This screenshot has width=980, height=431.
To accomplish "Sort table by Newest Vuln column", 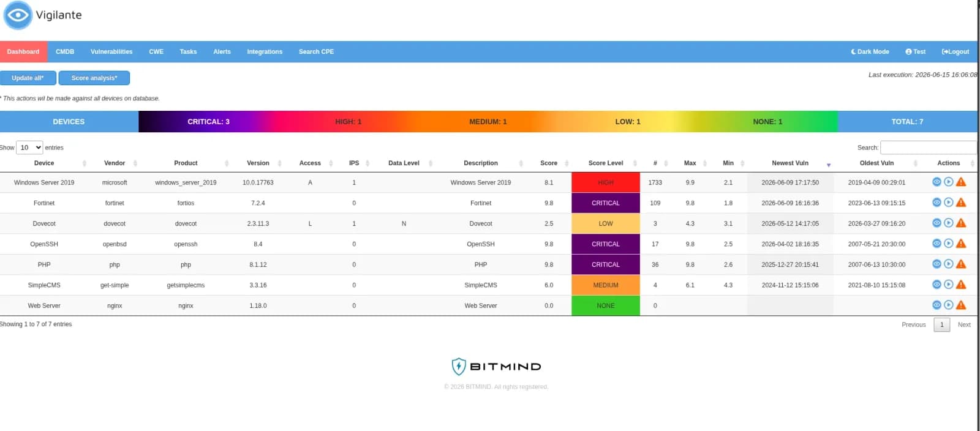I will coord(790,163).
